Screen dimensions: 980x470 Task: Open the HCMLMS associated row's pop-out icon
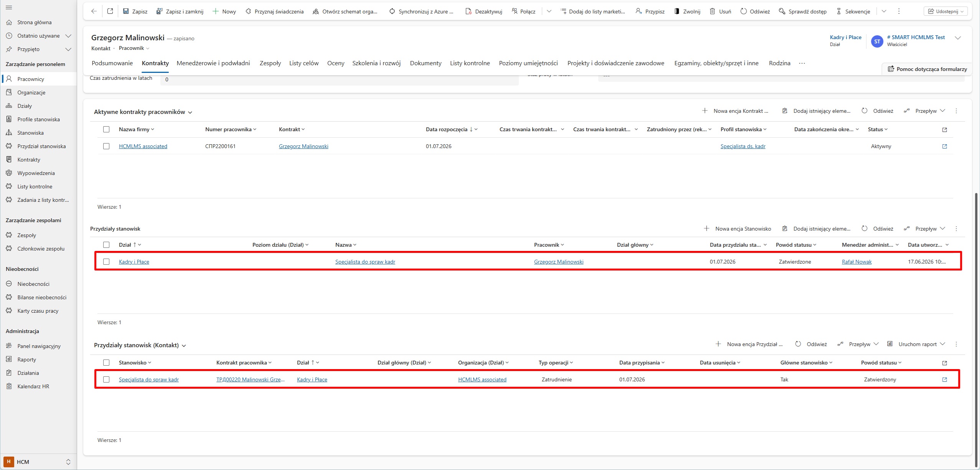[x=945, y=146]
